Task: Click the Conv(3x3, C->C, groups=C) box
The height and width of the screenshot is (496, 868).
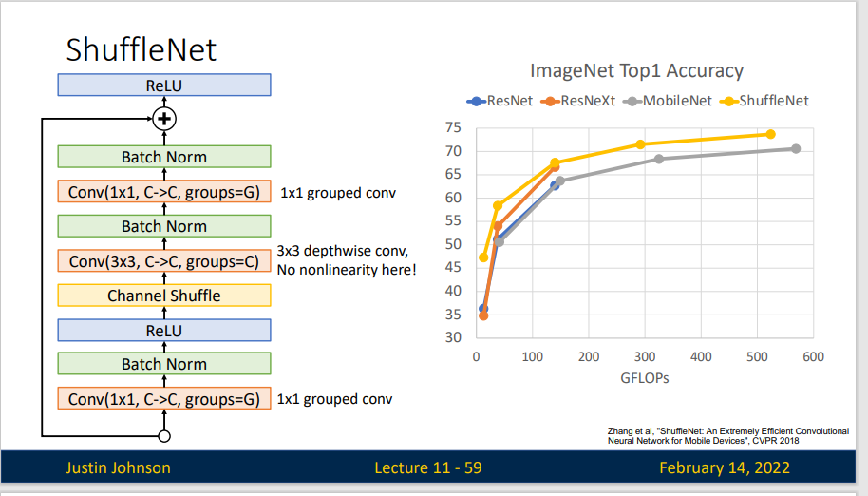Action: pos(164,260)
